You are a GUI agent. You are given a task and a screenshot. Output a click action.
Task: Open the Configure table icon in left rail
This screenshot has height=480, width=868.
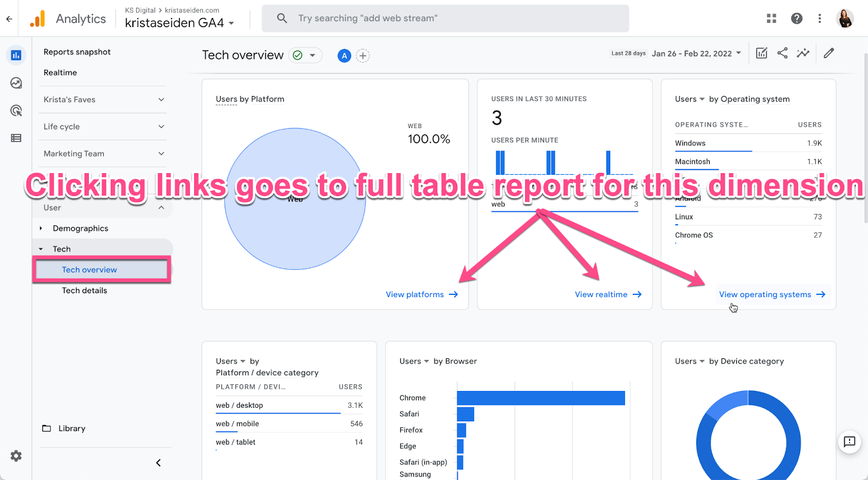(16, 138)
